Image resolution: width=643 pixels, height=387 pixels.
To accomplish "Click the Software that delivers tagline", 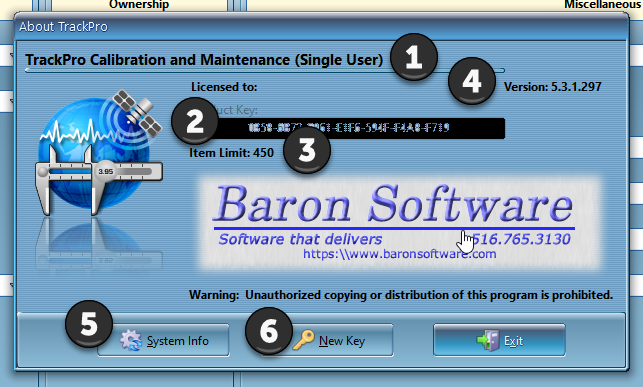I will (300, 239).
